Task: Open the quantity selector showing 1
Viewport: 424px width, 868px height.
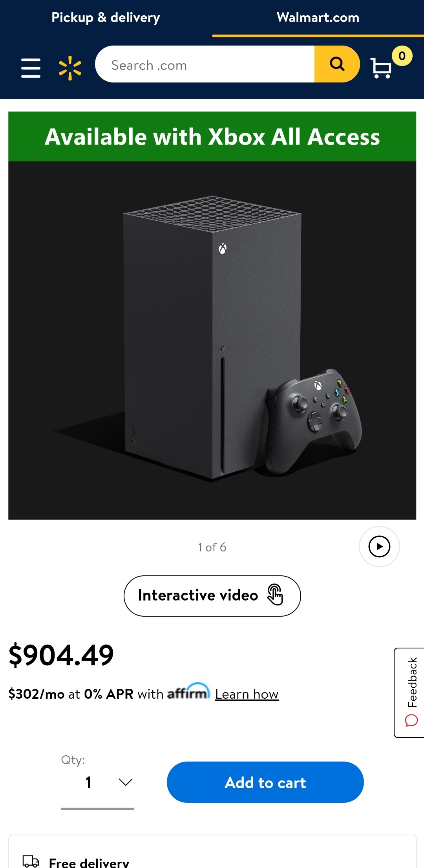Action: (97, 783)
